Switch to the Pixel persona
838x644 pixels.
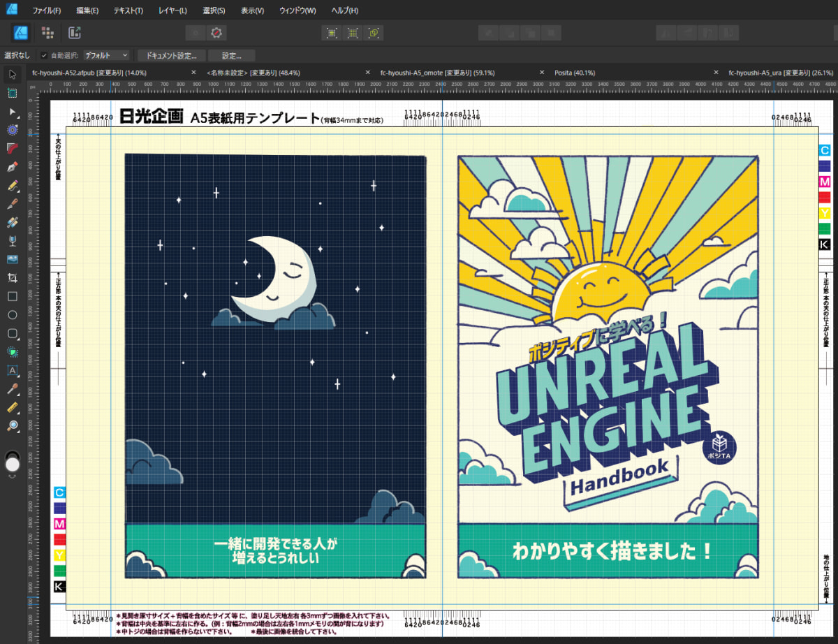47,32
